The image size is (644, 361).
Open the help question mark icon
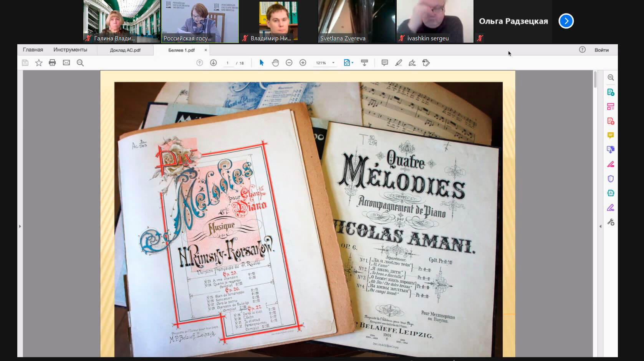click(582, 50)
